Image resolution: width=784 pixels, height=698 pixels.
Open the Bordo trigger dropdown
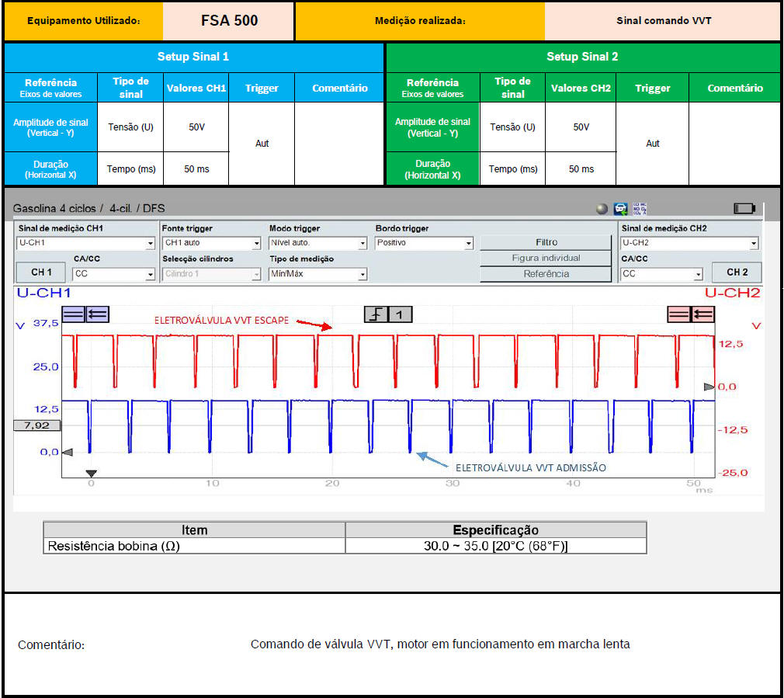pyautogui.click(x=424, y=243)
